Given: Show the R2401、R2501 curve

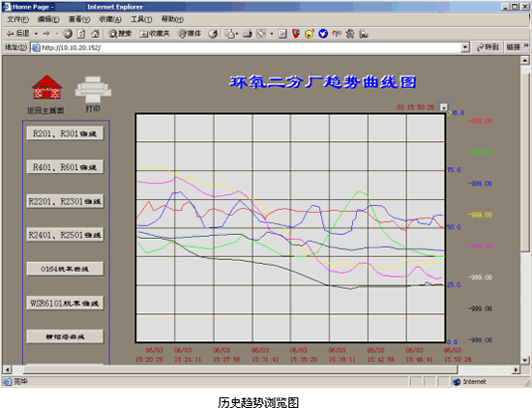Looking at the screenshot, I should [65, 235].
